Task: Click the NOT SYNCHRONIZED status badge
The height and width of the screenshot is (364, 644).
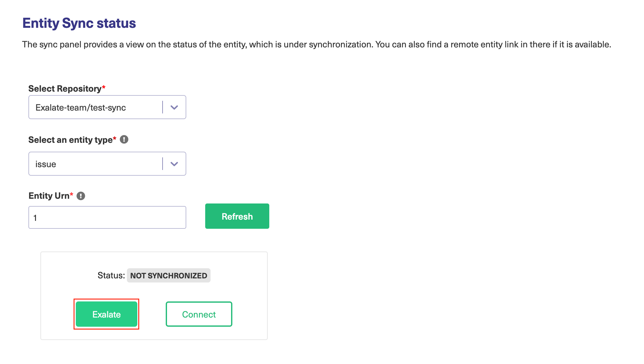Action: coord(169,276)
